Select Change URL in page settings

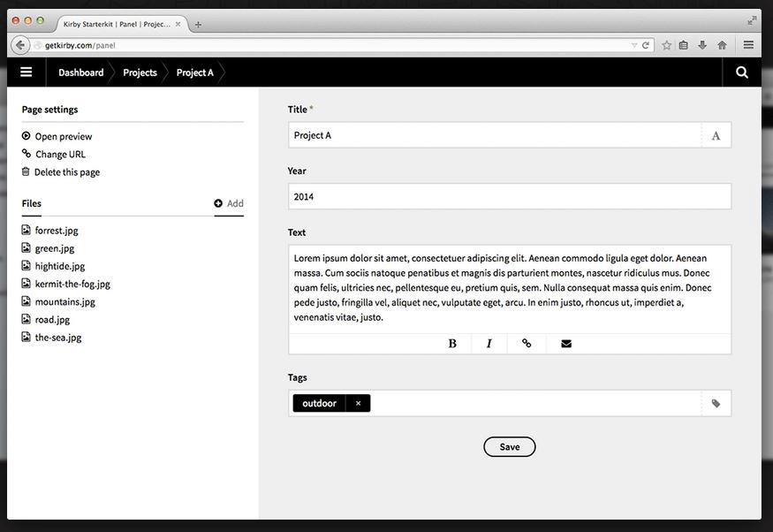[60, 154]
